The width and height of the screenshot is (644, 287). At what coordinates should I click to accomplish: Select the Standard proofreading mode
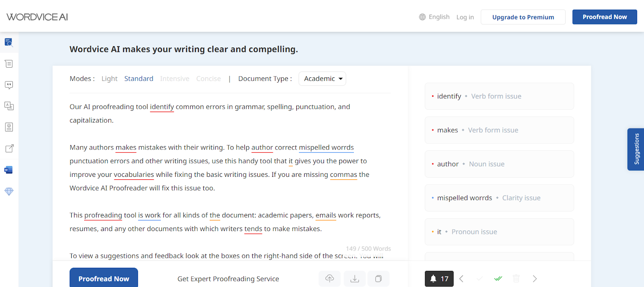pyautogui.click(x=139, y=79)
